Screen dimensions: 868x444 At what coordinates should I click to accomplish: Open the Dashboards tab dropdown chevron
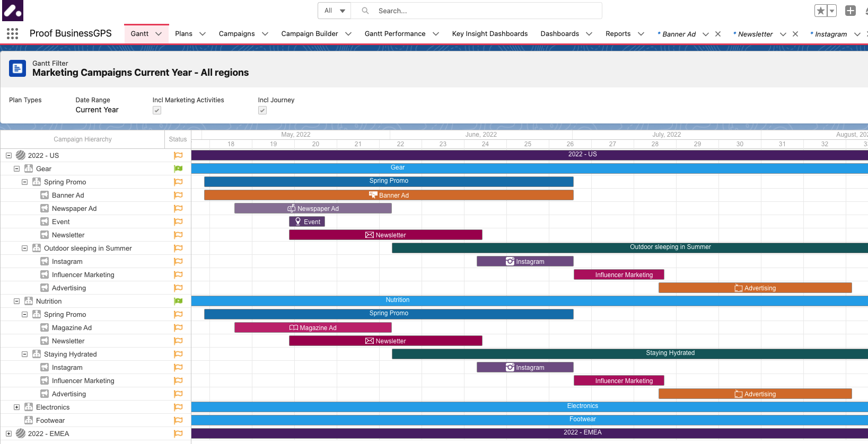(589, 34)
